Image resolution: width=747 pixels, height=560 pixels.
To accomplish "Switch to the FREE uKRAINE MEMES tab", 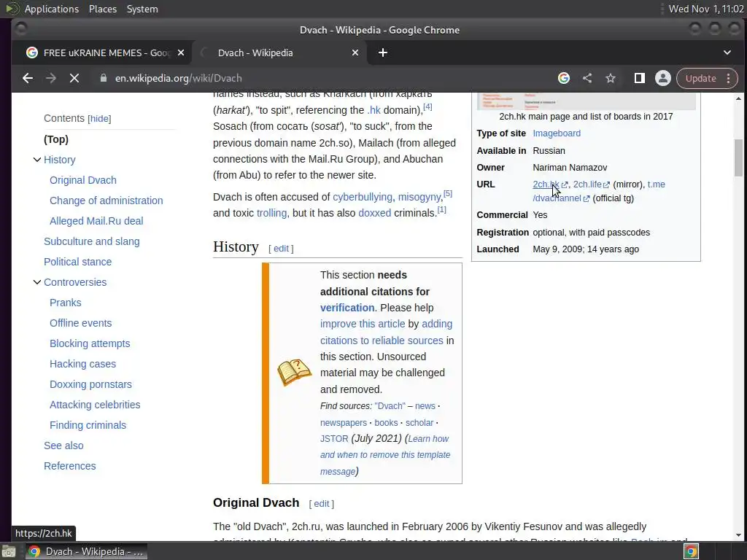I will point(107,52).
